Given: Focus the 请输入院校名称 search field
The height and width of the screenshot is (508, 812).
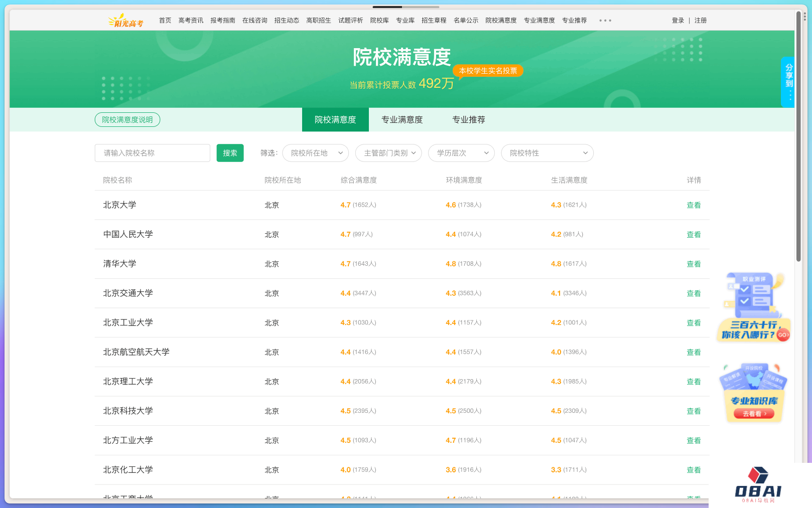Looking at the screenshot, I should tap(153, 153).
